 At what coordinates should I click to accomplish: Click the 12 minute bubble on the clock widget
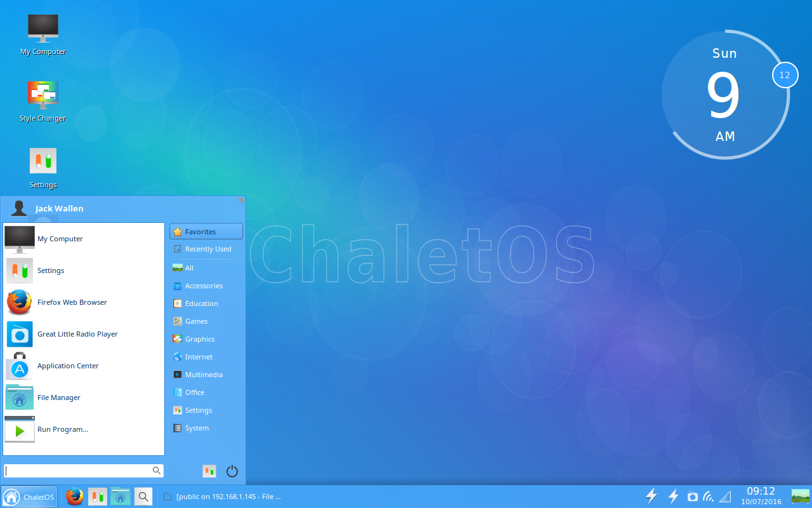coord(785,75)
